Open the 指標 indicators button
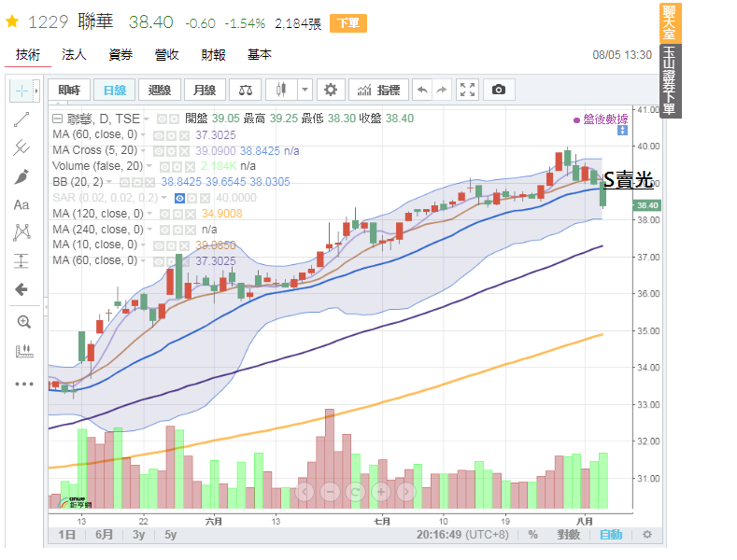This screenshot has height=560, width=737. click(x=378, y=90)
